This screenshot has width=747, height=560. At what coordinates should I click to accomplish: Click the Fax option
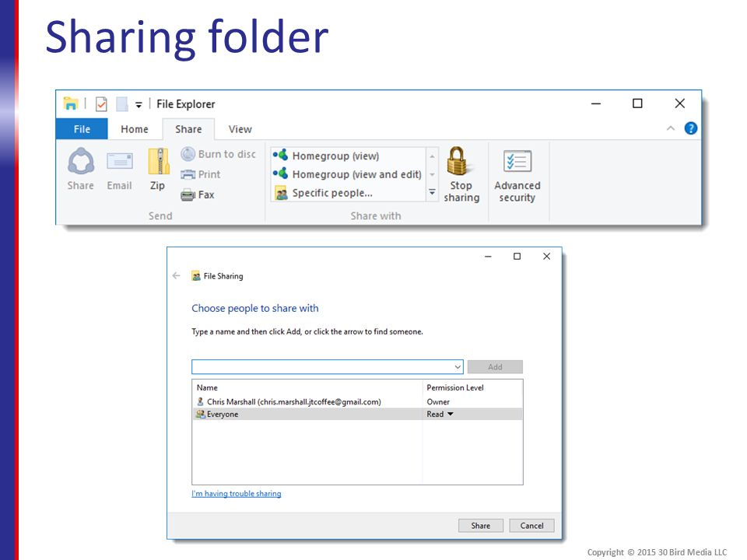(198, 194)
